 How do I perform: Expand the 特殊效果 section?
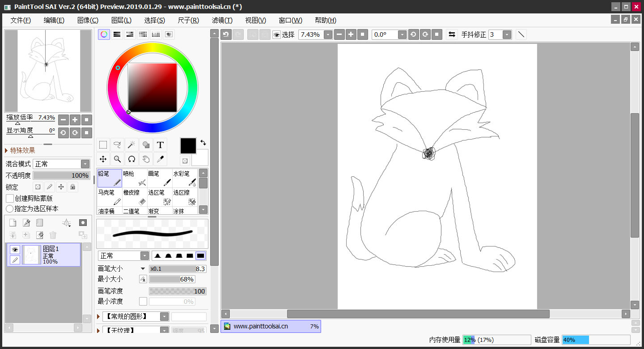tap(6, 150)
